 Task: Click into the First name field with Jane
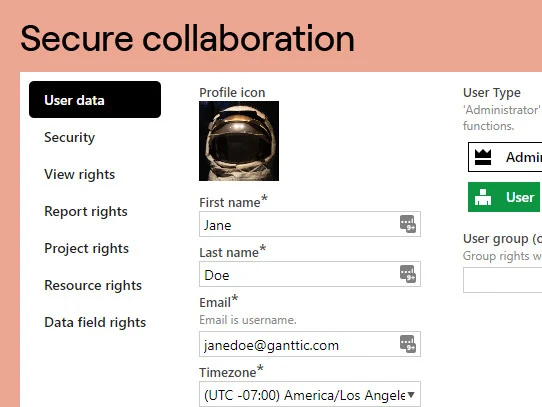click(x=310, y=224)
